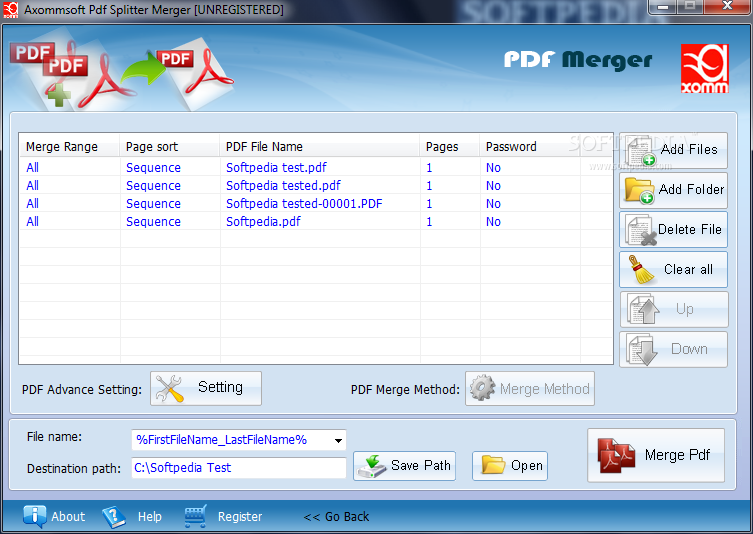Move selected file Up

coord(673,310)
